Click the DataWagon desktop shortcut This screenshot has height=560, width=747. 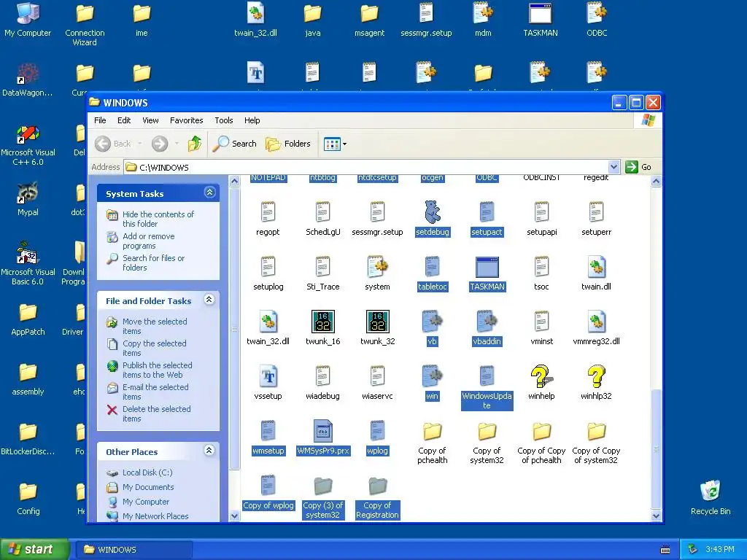[28, 79]
